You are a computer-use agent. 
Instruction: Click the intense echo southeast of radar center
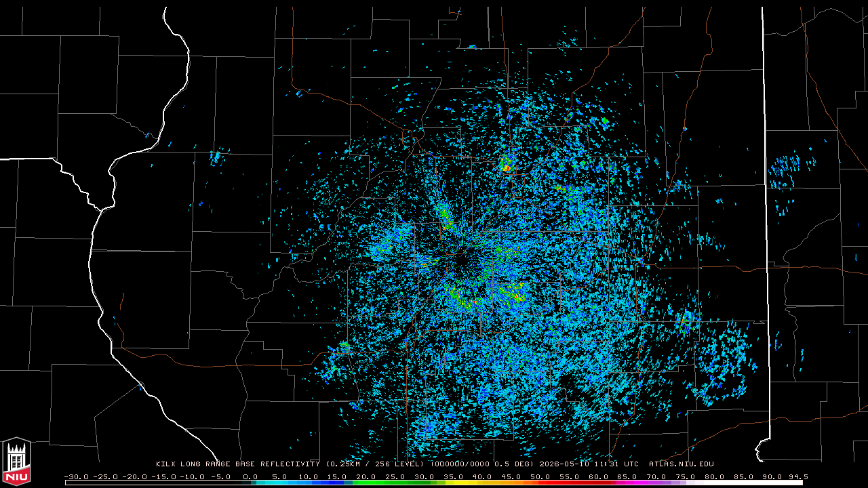[x=512, y=294]
